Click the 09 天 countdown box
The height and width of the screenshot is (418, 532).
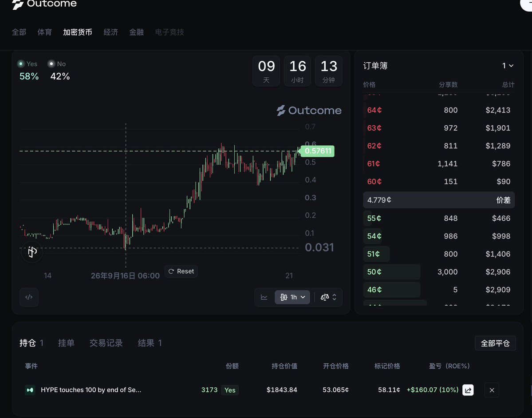tap(266, 71)
